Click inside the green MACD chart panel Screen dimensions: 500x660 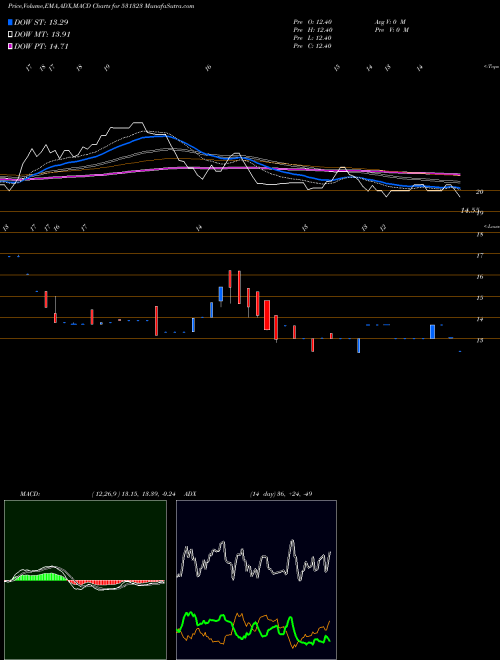tap(85, 580)
